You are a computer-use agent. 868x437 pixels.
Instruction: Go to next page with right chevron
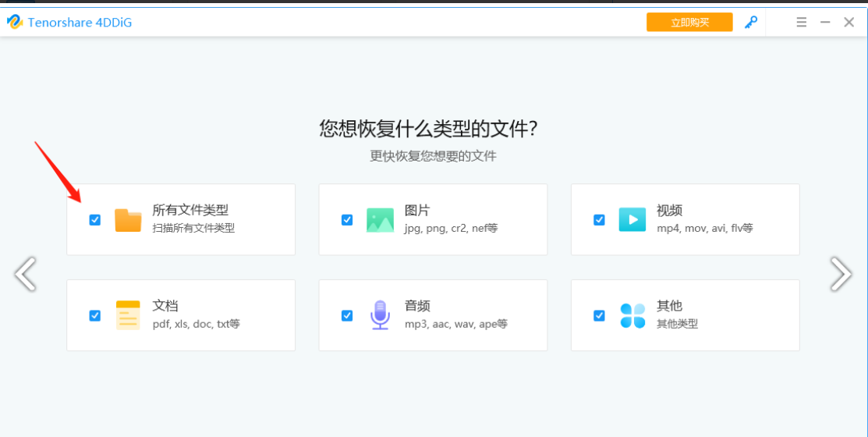pos(841,274)
